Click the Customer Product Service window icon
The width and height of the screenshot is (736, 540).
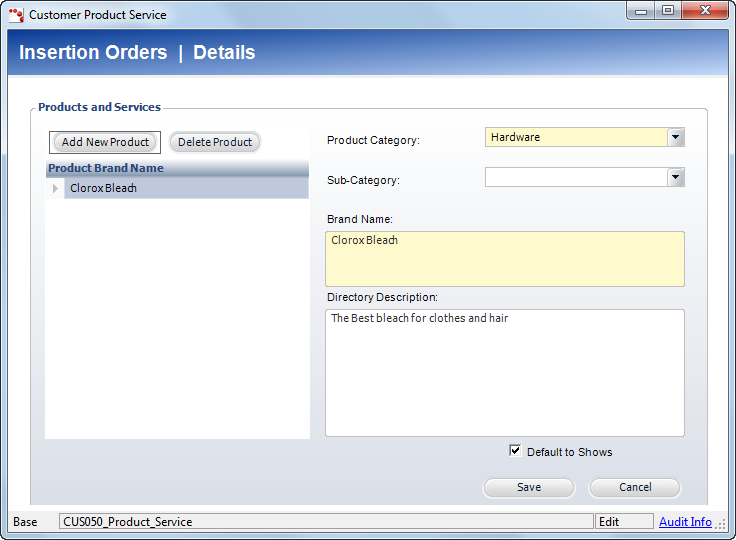point(16,15)
